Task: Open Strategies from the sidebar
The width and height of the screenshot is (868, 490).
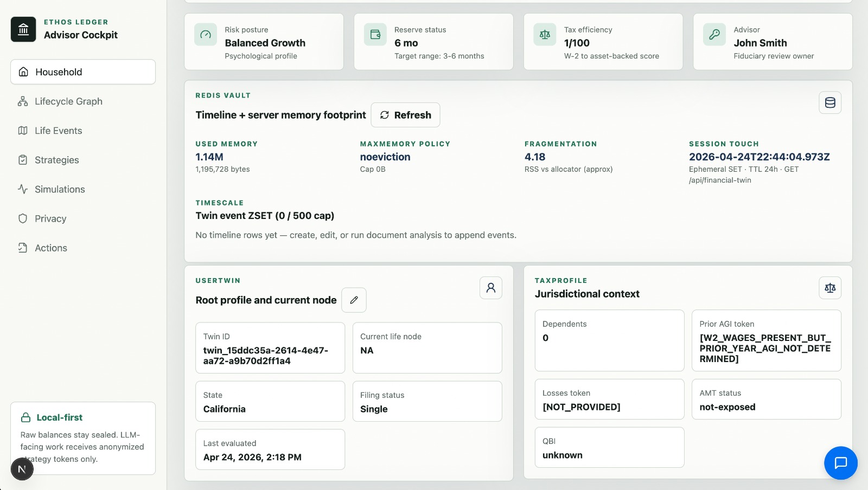Action: [56, 160]
